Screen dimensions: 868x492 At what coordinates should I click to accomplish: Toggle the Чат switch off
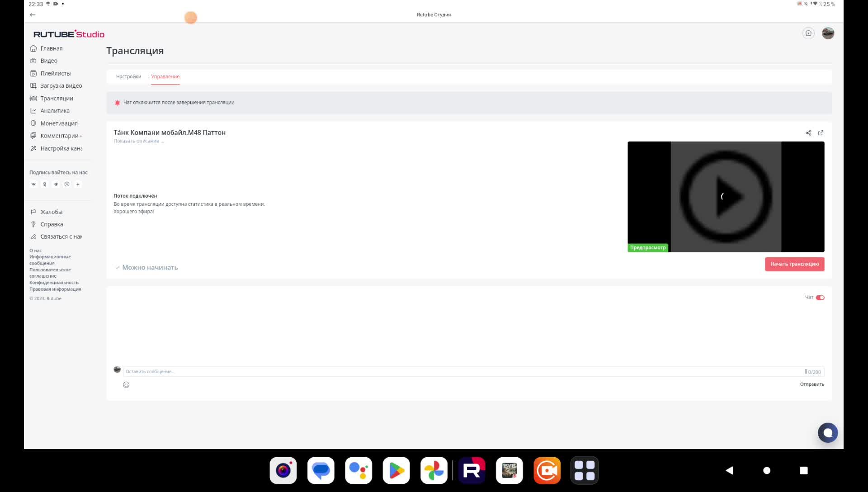tap(820, 298)
